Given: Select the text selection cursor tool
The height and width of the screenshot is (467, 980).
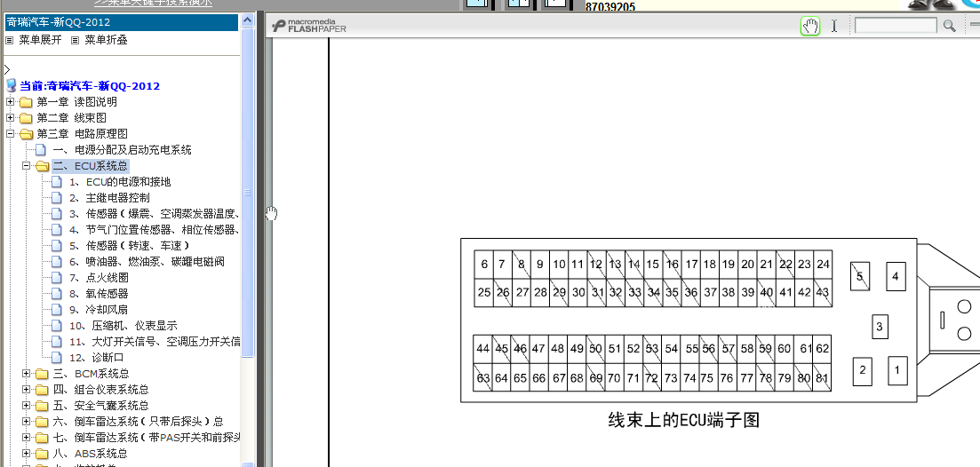Looking at the screenshot, I should coord(833,27).
